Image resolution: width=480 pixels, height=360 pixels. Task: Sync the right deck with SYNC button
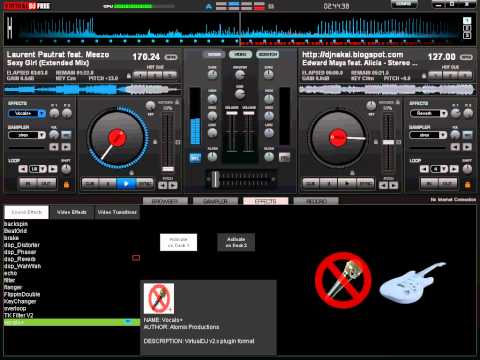coord(365,184)
